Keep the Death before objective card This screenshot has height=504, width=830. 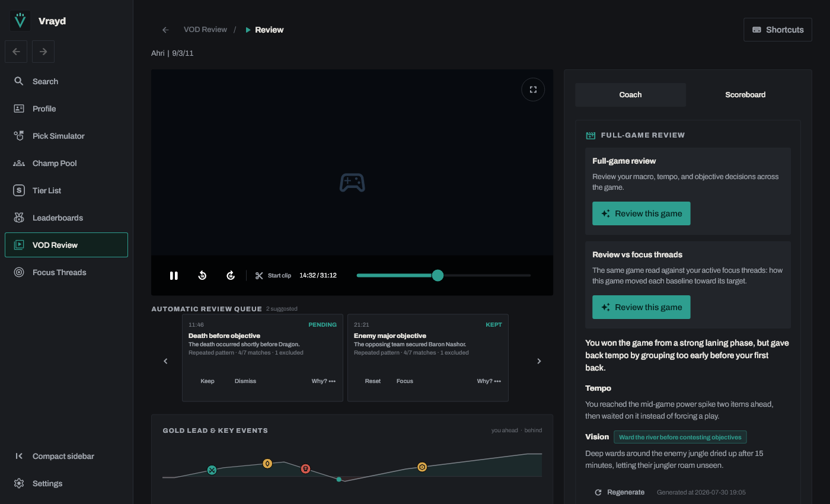pyautogui.click(x=207, y=381)
